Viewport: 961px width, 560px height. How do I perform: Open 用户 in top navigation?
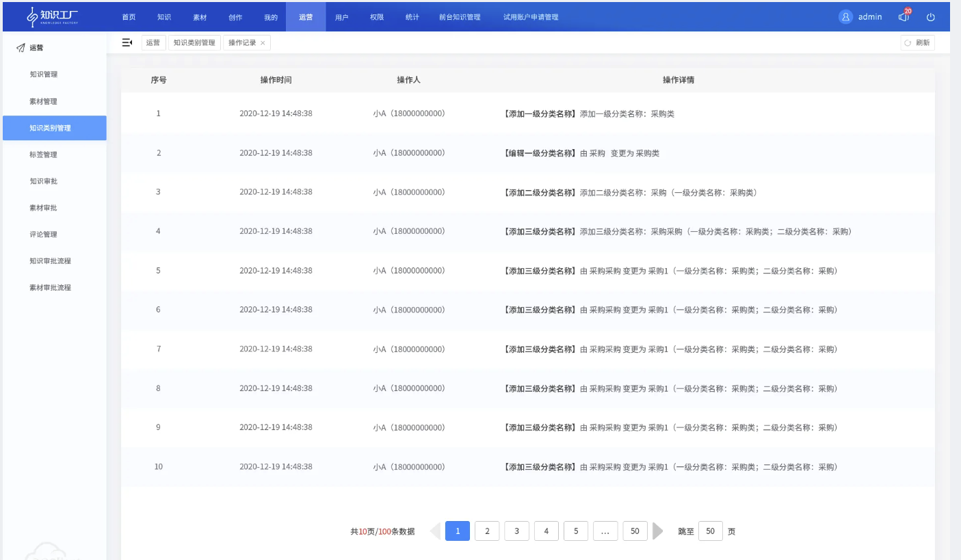click(342, 17)
